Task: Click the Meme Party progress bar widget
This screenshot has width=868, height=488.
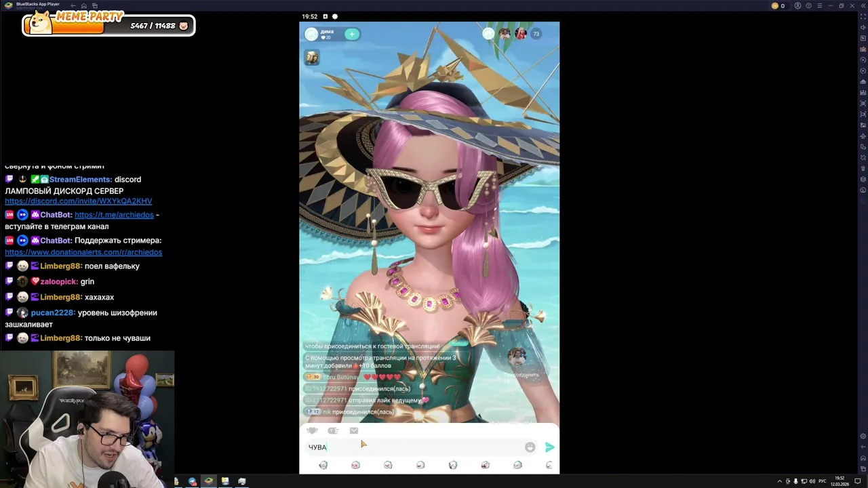Action: tap(108, 24)
